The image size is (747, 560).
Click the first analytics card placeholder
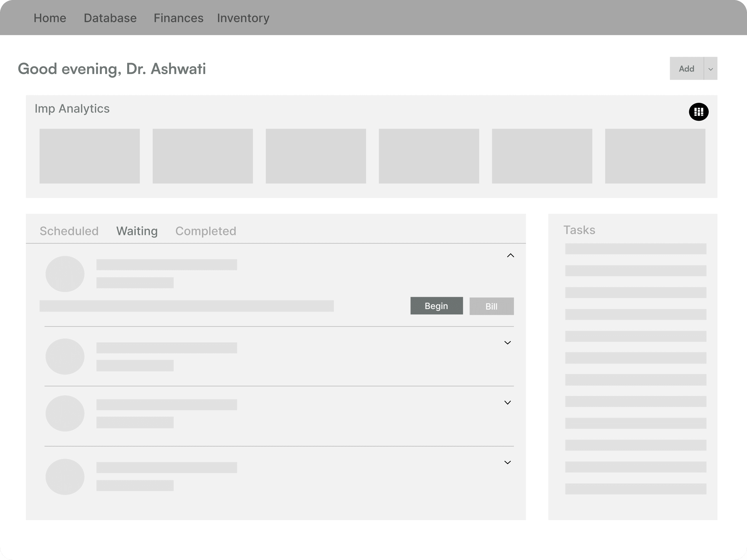pyautogui.click(x=90, y=156)
